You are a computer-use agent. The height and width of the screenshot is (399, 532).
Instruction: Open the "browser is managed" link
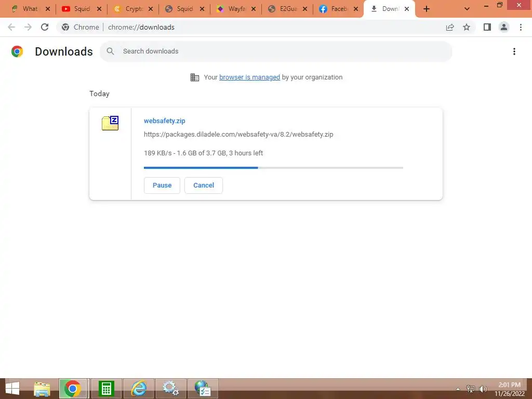point(249,77)
